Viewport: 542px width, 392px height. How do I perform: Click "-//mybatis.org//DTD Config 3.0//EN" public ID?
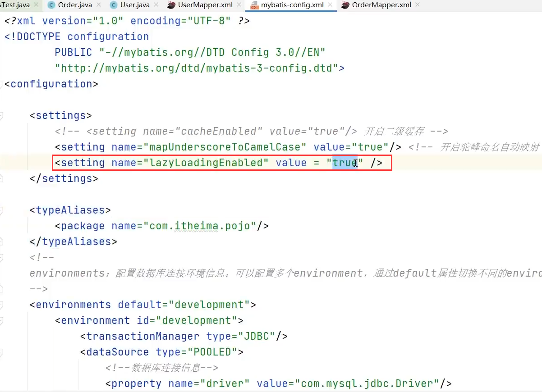coord(212,52)
